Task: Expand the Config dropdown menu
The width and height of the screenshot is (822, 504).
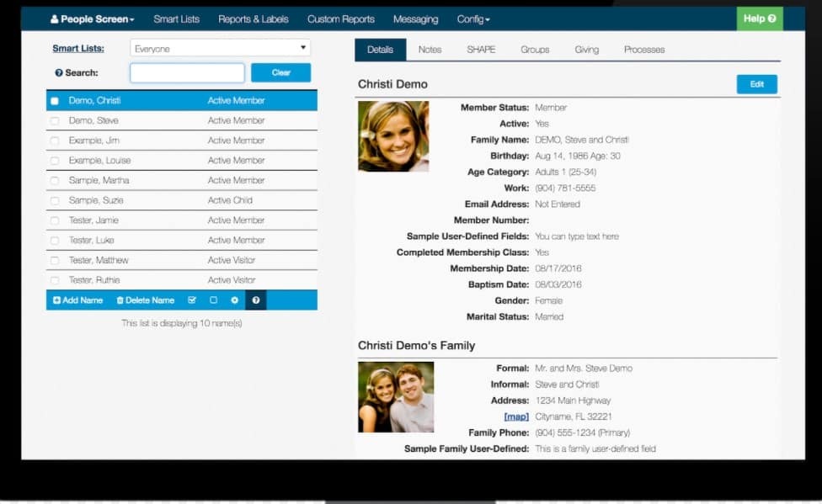Action: (x=473, y=19)
